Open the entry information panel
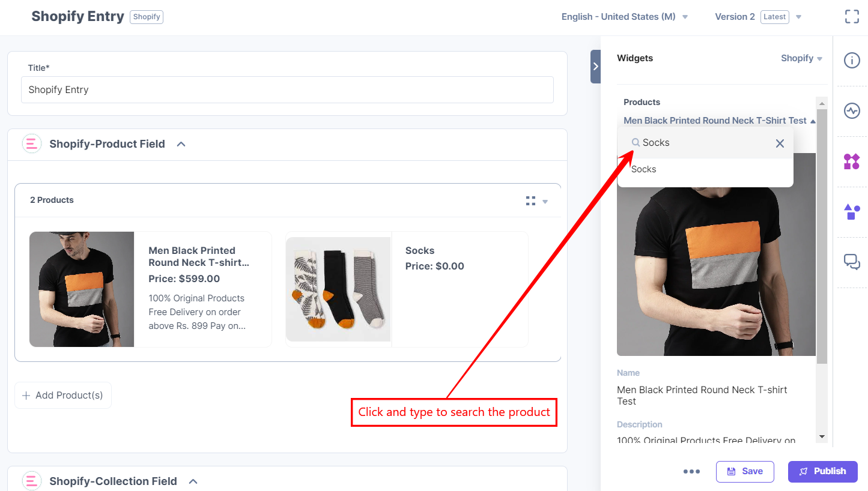868x491 pixels. 851,60
